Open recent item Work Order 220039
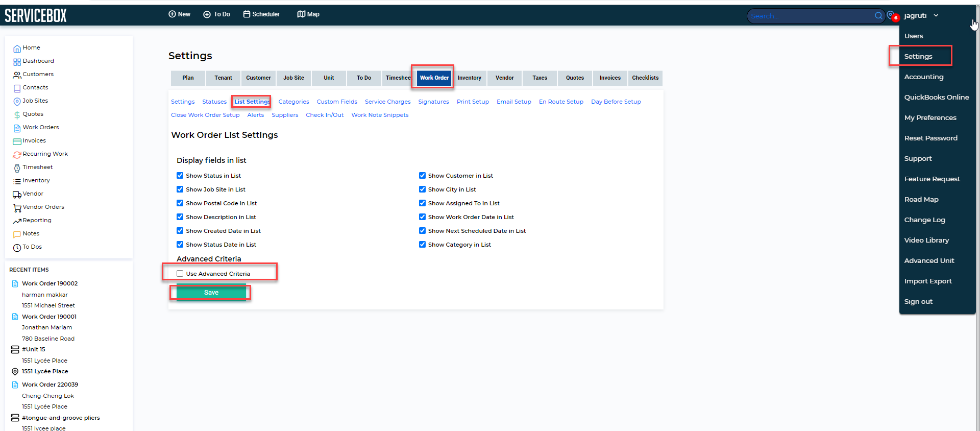 point(50,385)
